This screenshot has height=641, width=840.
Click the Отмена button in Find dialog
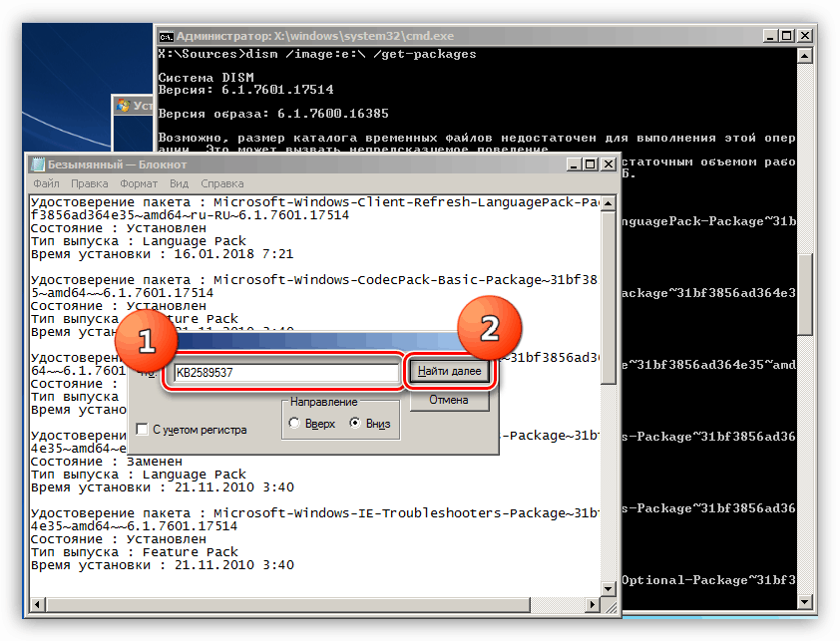tap(450, 400)
